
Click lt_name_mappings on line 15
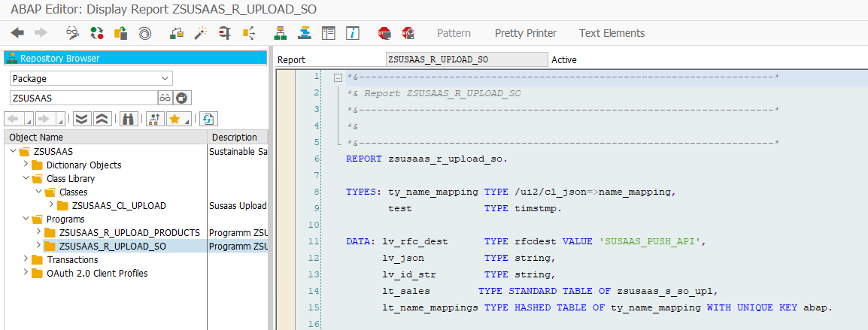pyautogui.click(x=430, y=307)
